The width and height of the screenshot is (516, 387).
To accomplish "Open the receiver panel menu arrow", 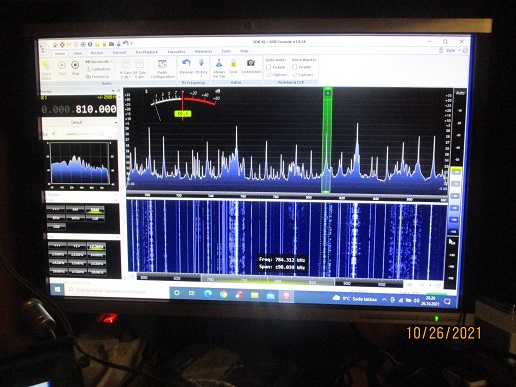I will coord(113,90).
